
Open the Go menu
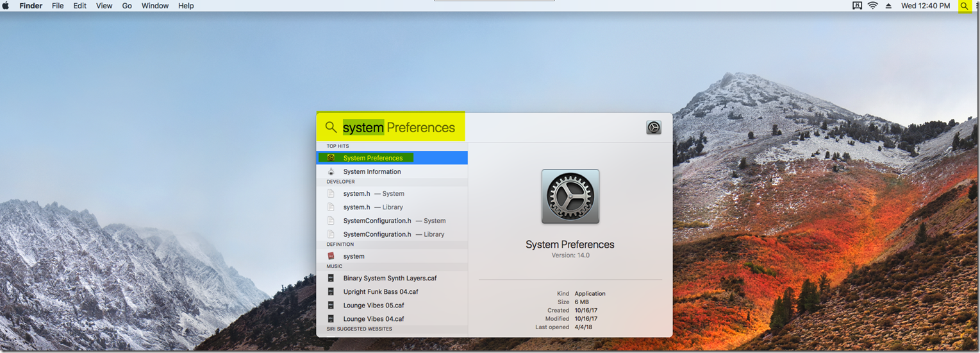pos(127,6)
